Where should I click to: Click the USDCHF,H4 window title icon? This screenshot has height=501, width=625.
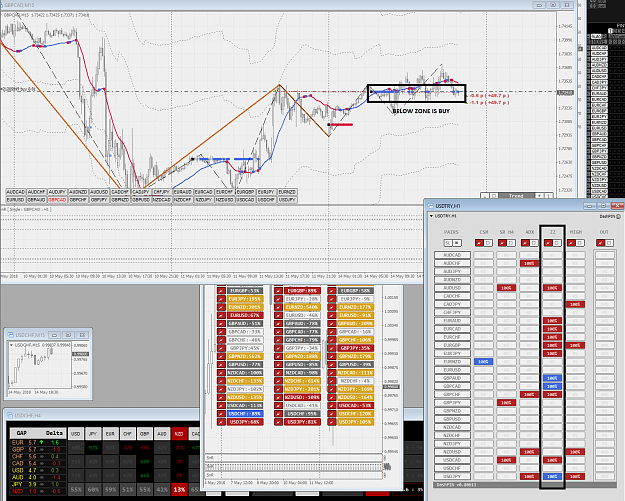coord(10,415)
